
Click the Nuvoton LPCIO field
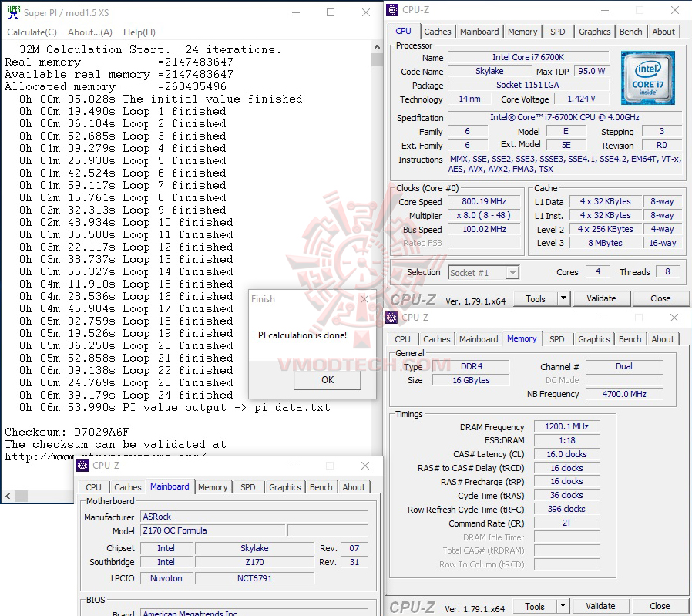166,578
